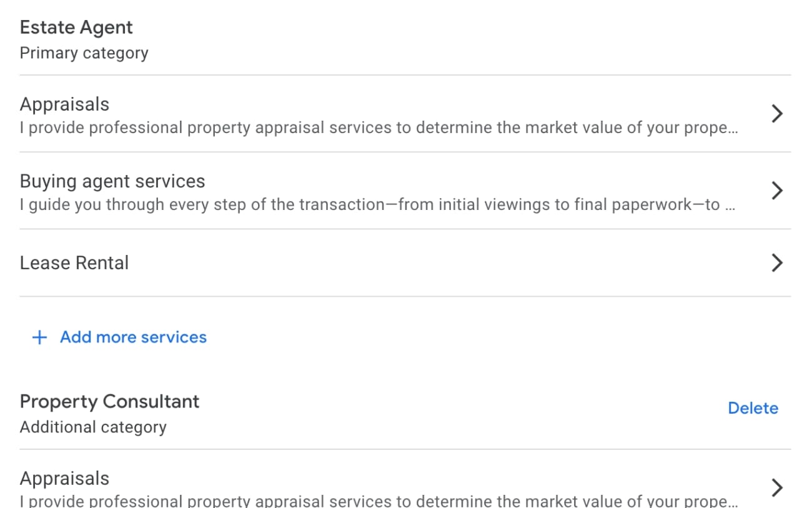The height and width of the screenshot is (508, 812).
Task: Open the Lease Rental service title
Action: [x=74, y=263]
